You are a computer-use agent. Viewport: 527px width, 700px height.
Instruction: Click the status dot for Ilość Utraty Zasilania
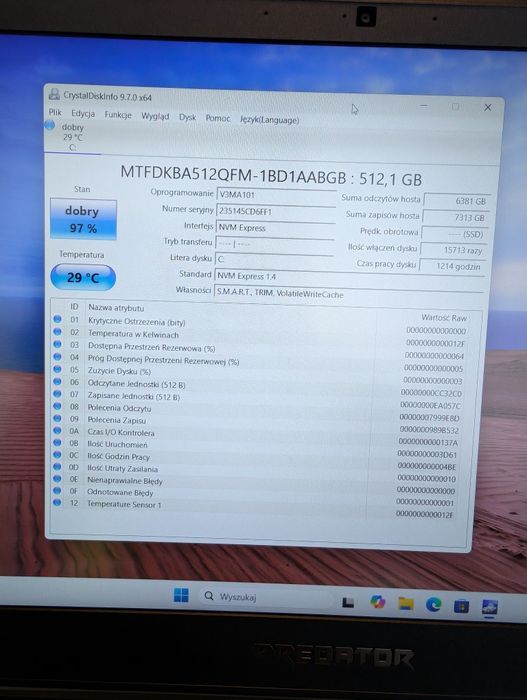tap(57, 467)
